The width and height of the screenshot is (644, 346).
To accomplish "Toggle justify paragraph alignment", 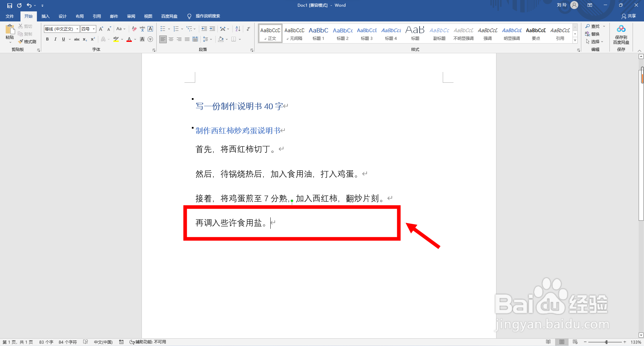I will (x=187, y=39).
